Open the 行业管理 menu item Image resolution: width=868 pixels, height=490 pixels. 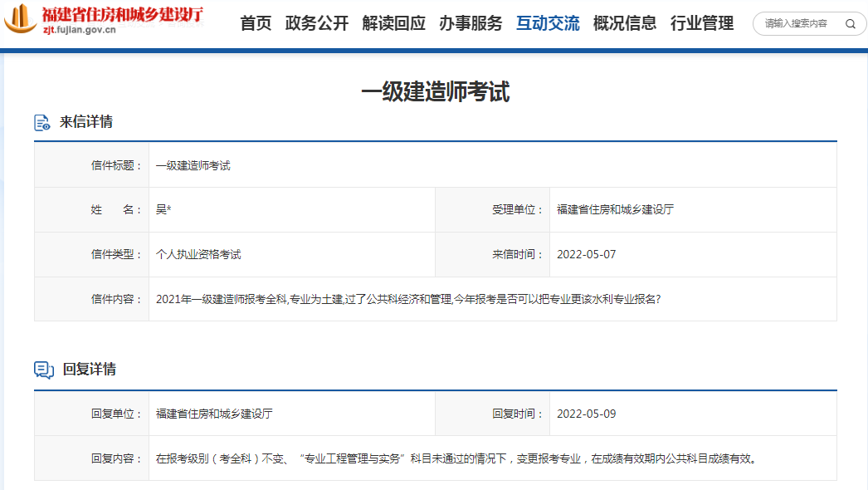coord(701,24)
